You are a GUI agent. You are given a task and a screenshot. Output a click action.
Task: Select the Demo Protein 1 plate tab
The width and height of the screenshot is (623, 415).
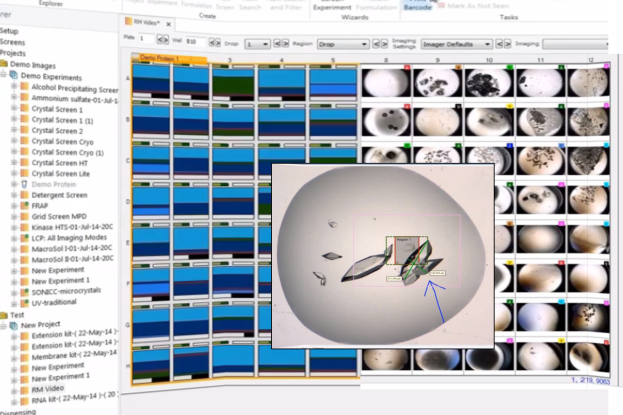(x=169, y=58)
